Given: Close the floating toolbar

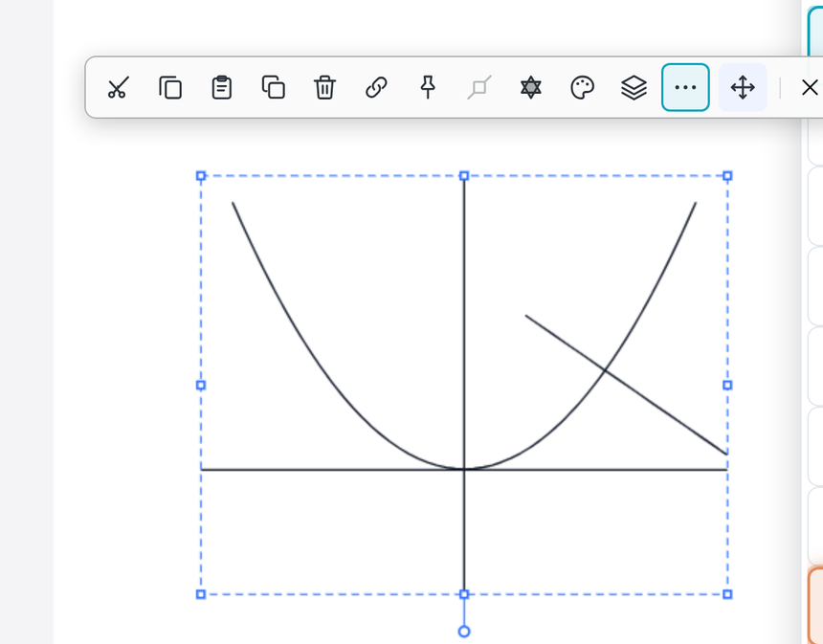Looking at the screenshot, I should coord(810,88).
